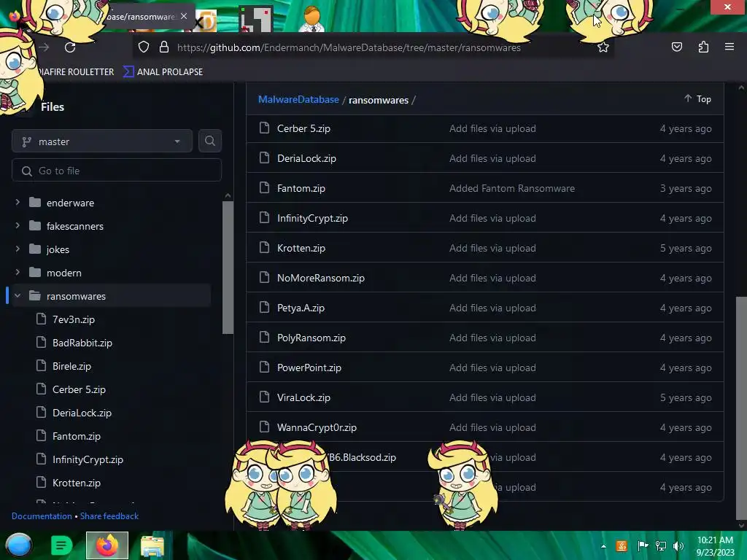Select BadRabbit.zip in the sidebar tree
The height and width of the screenshot is (560, 747).
(x=82, y=343)
